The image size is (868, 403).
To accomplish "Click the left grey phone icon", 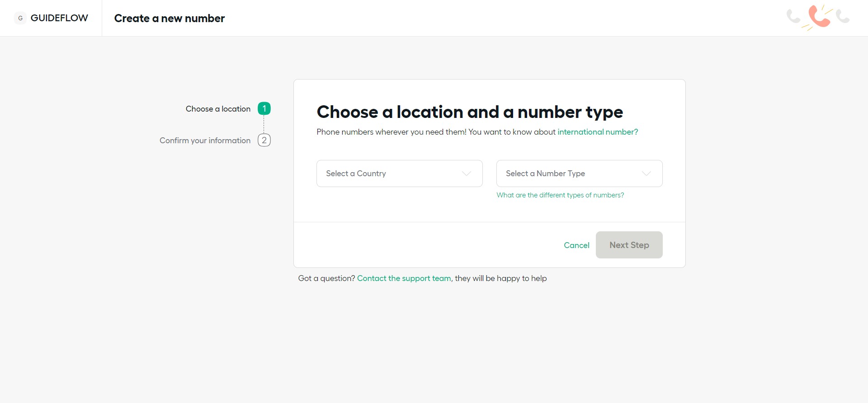I will [793, 17].
